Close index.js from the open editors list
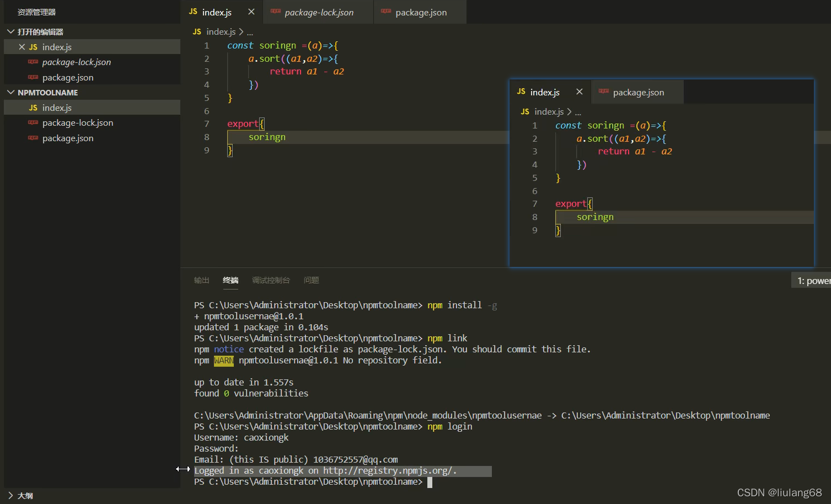Screen dimensions: 831x504 tap(22, 47)
